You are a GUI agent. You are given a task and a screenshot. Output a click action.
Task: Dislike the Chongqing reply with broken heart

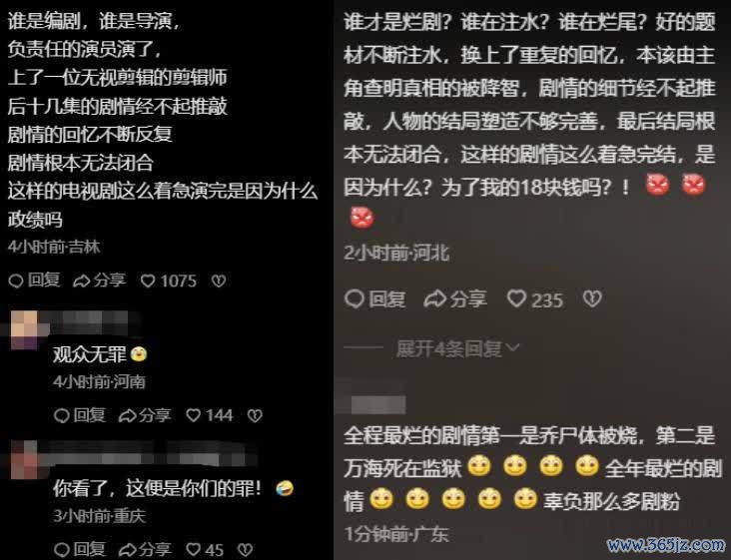pyautogui.click(x=246, y=550)
